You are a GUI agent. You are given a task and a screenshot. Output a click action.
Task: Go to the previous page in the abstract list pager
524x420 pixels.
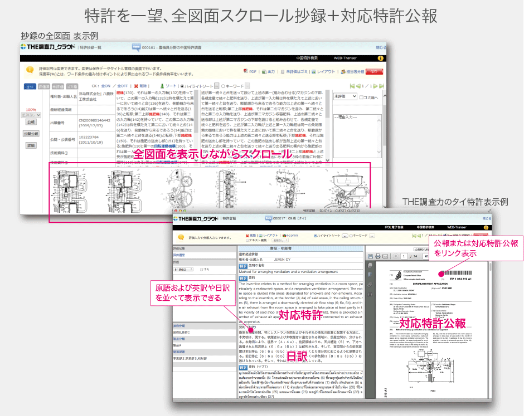(358, 86)
